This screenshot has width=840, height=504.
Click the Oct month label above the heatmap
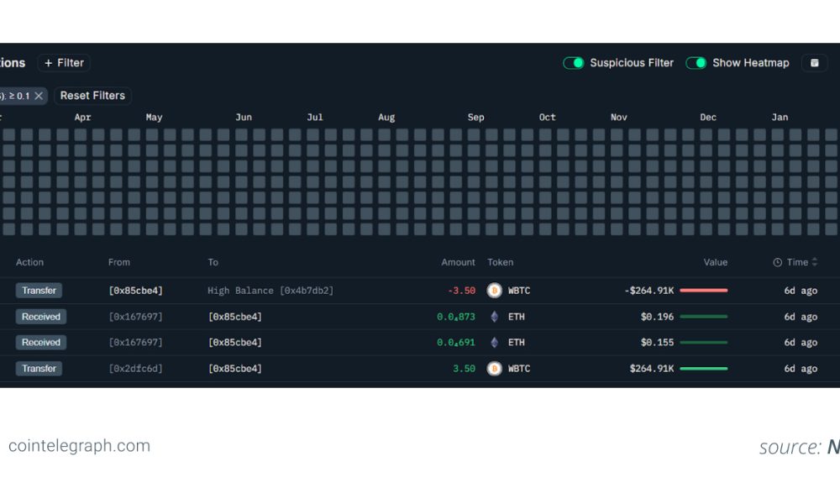point(547,117)
